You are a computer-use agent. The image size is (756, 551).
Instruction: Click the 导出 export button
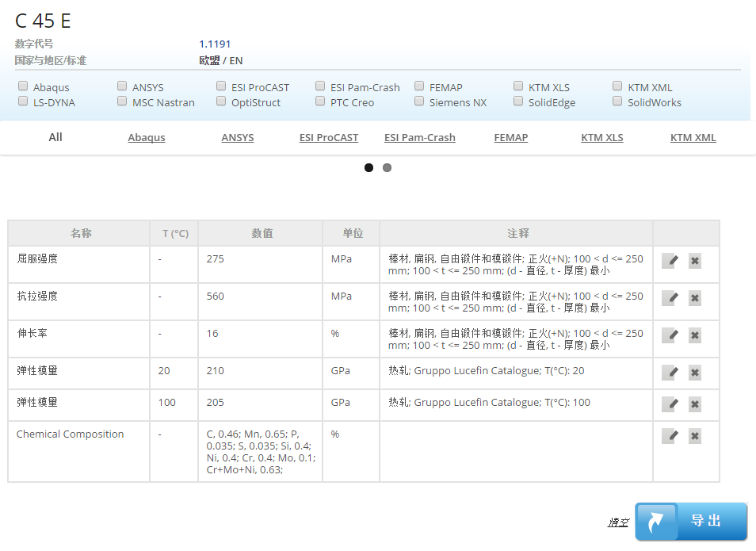pos(691,521)
